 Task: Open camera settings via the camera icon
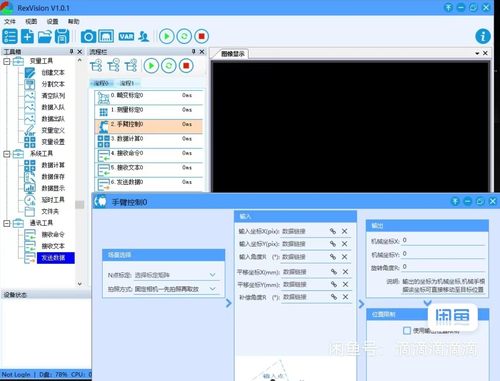(x=88, y=36)
